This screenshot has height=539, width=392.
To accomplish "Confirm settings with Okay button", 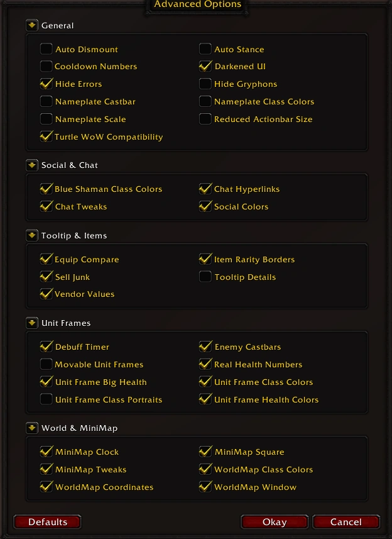I will [x=275, y=522].
